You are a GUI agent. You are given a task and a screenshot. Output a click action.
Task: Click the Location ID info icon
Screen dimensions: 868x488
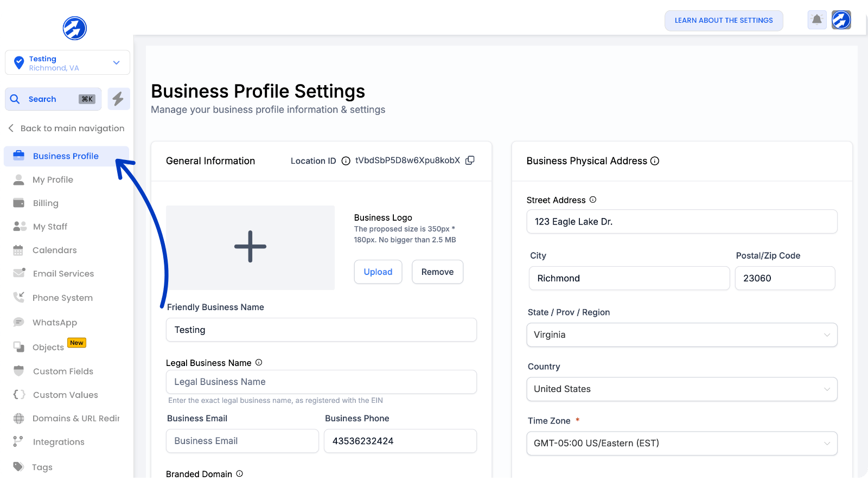(x=346, y=161)
